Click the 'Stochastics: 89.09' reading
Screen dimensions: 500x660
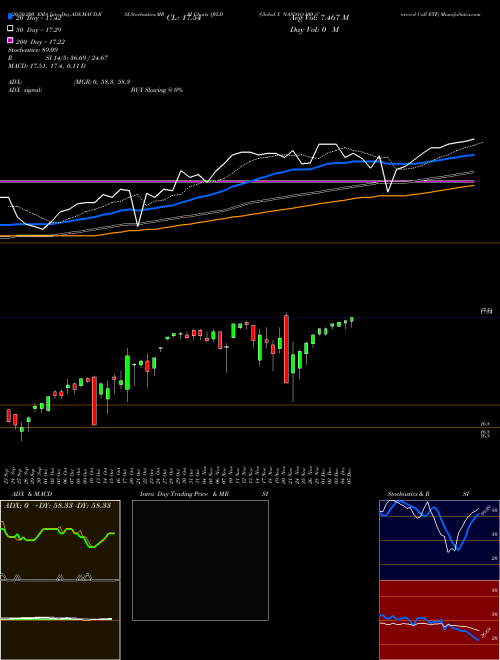click(33, 50)
